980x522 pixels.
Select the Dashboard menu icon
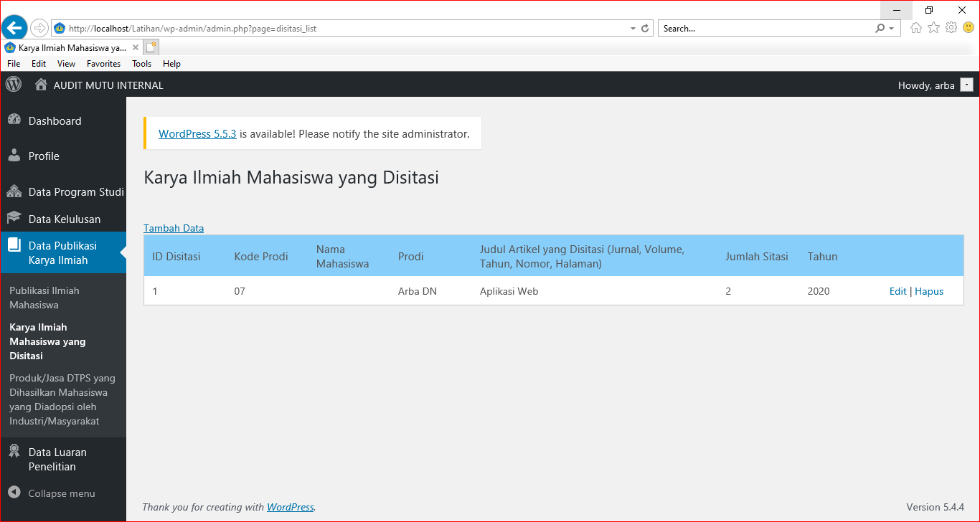[x=15, y=120]
